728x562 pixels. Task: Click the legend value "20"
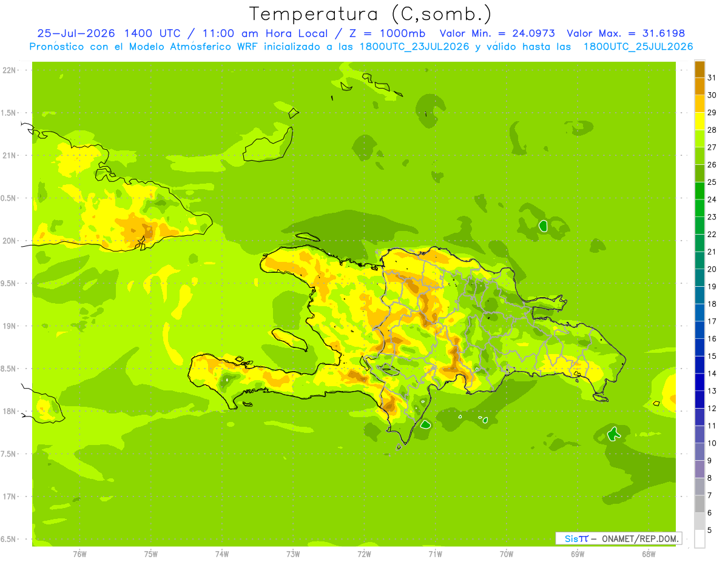[x=712, y=269]
